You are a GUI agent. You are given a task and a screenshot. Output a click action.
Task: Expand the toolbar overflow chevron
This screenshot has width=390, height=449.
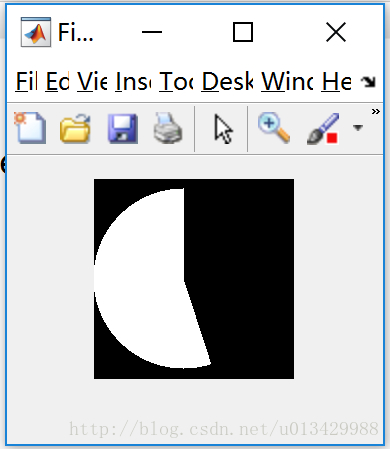376,111
